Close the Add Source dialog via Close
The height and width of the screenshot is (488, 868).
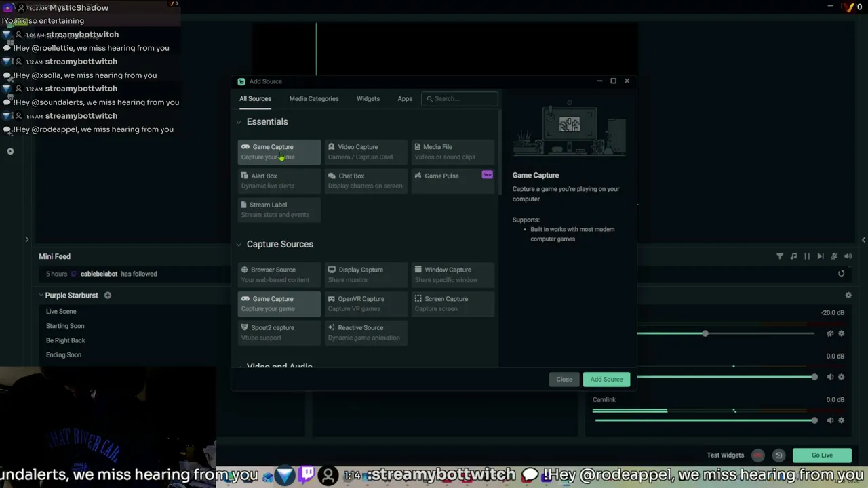point(564,380)
